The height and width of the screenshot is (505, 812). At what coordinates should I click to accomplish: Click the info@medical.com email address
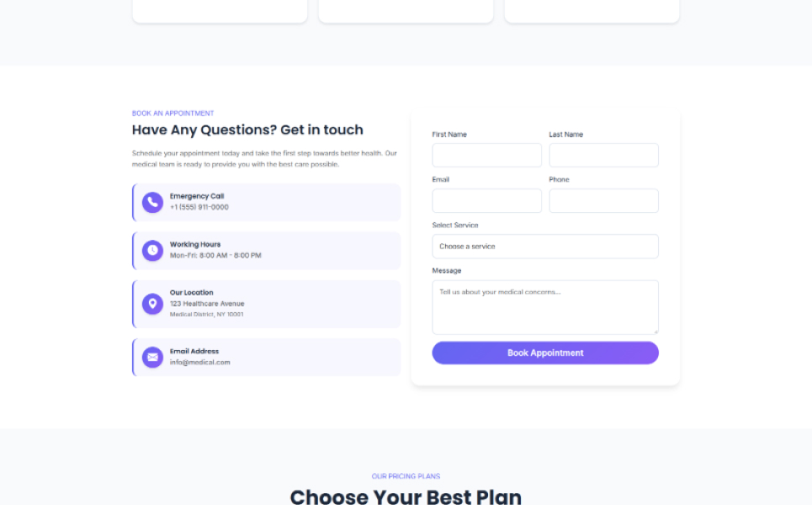click(199, 363)
